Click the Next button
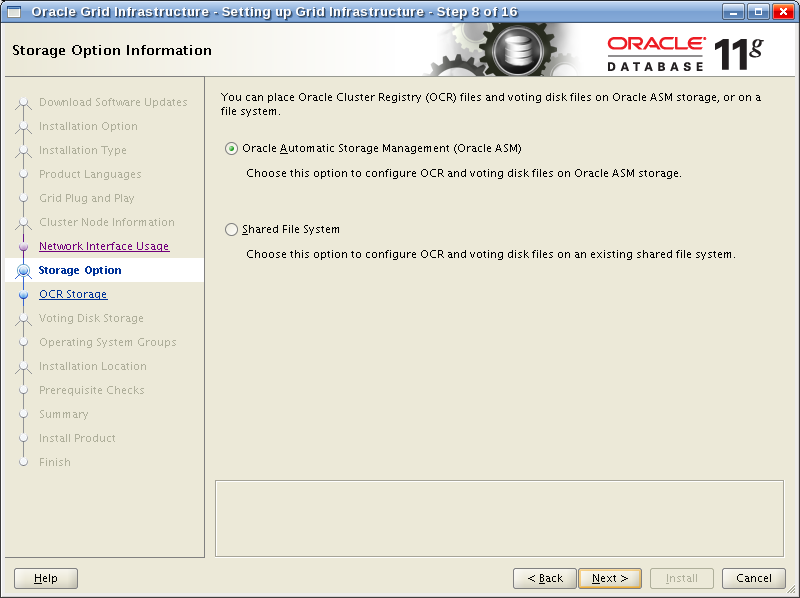Image resolution: width=800 pixels, height=598 pixels. point(609,578)
